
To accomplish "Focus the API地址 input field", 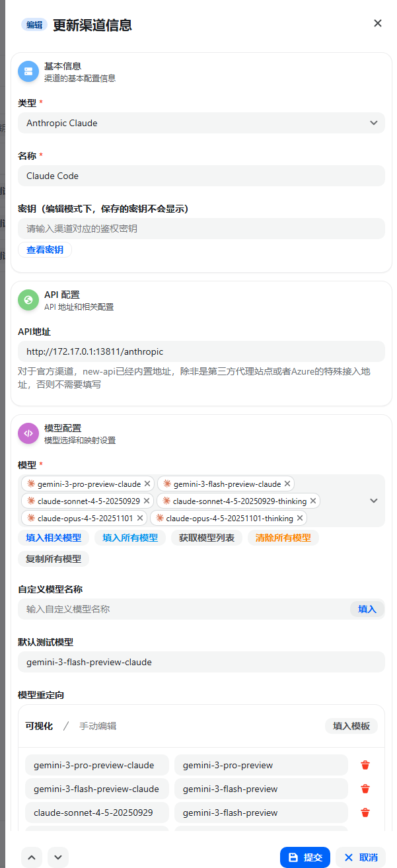I will point(201,351).
